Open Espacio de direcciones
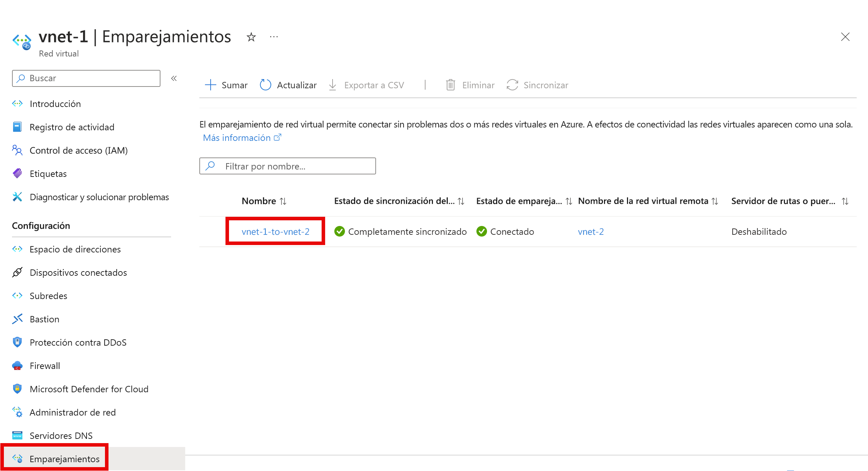Screen dimensions: 868x471 [75, 249]
